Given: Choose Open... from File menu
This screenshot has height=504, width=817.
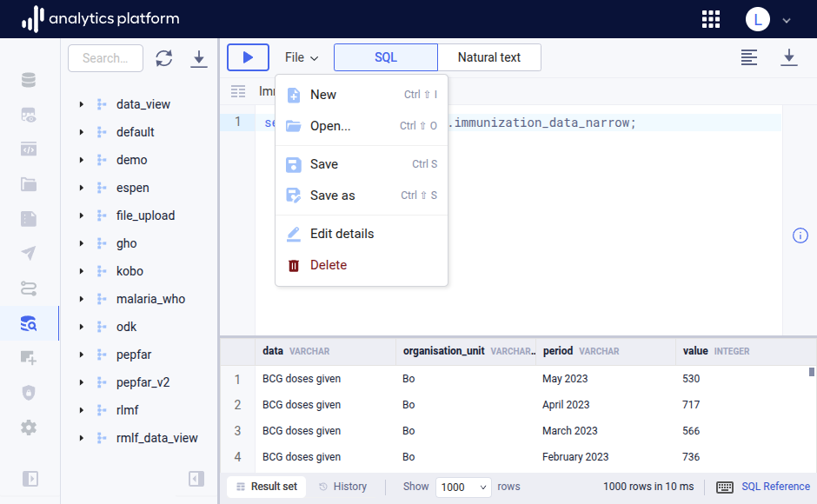Looking at the screenshot, I should (x=361, y=126).
